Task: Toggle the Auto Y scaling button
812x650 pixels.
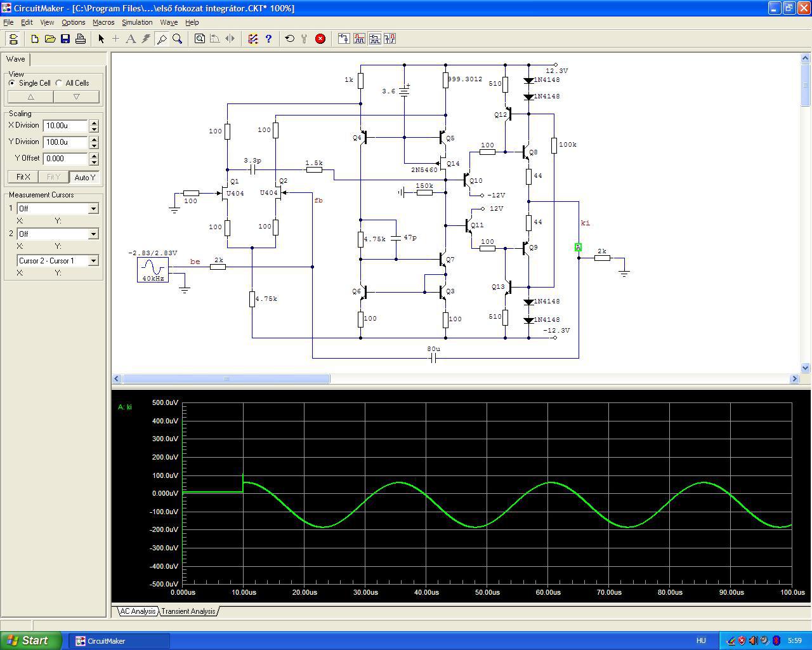Action: click(x=84, y=177)
